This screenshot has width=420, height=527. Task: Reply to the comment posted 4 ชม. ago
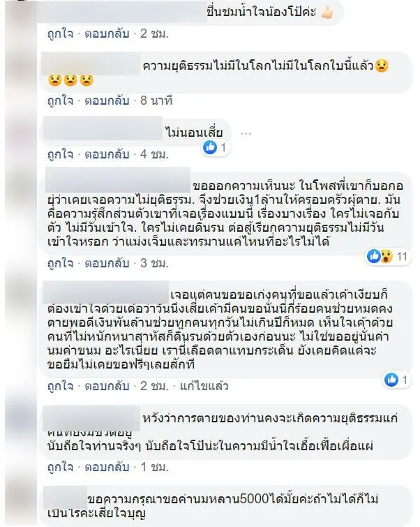(x=107, y=154)
